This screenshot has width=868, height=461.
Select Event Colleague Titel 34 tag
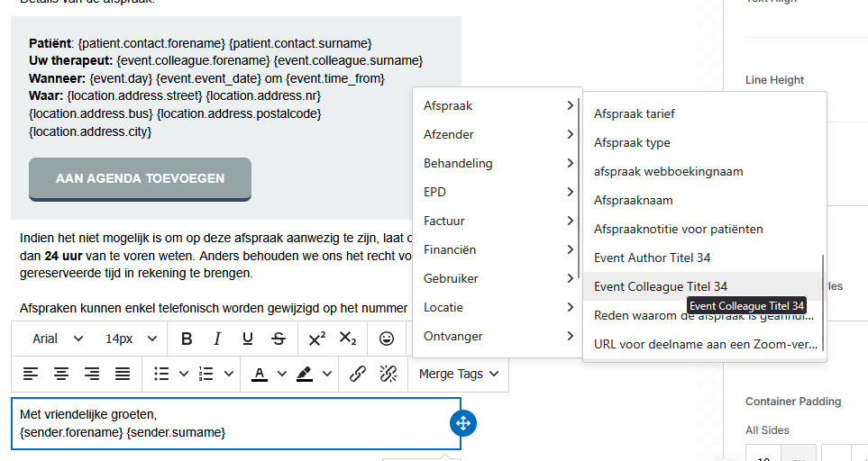point(661,286)
